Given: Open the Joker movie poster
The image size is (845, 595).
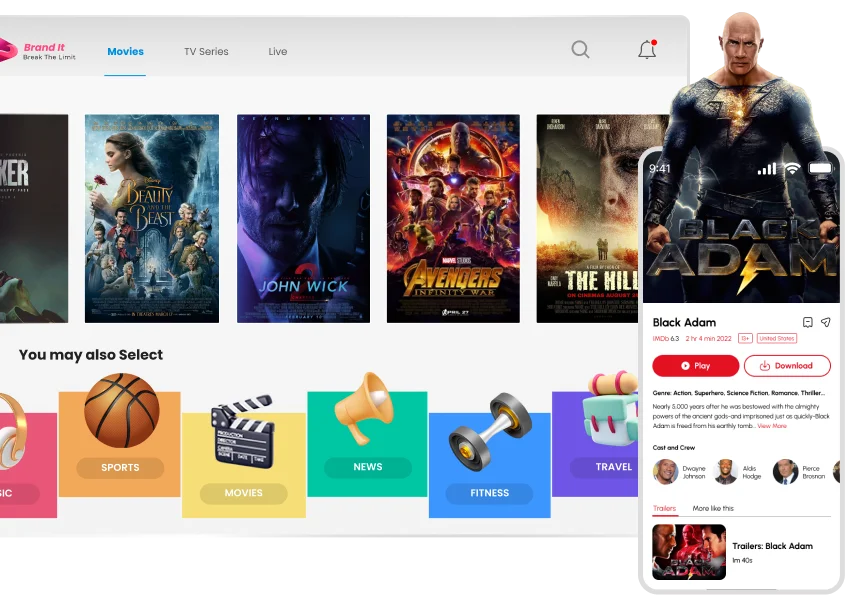Looking at the screenshot, I should tap(34, 219).
